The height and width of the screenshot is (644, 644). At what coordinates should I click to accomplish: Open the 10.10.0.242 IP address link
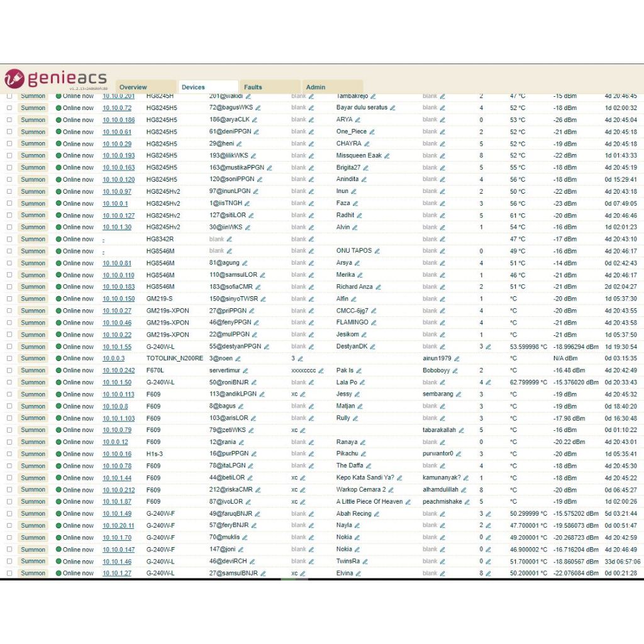click(119, 370)
